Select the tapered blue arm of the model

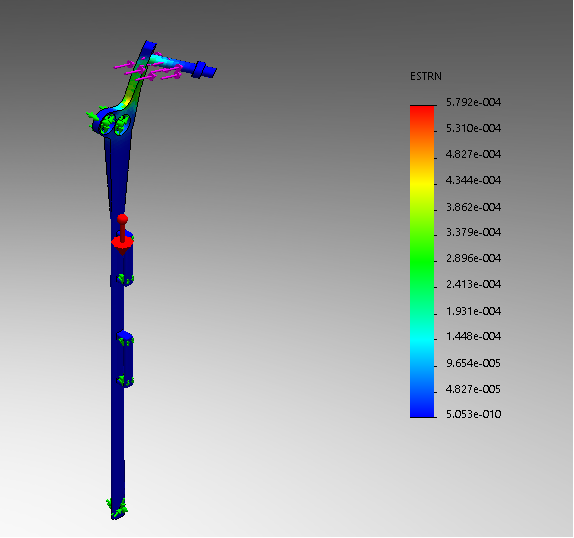click(118, 176)
